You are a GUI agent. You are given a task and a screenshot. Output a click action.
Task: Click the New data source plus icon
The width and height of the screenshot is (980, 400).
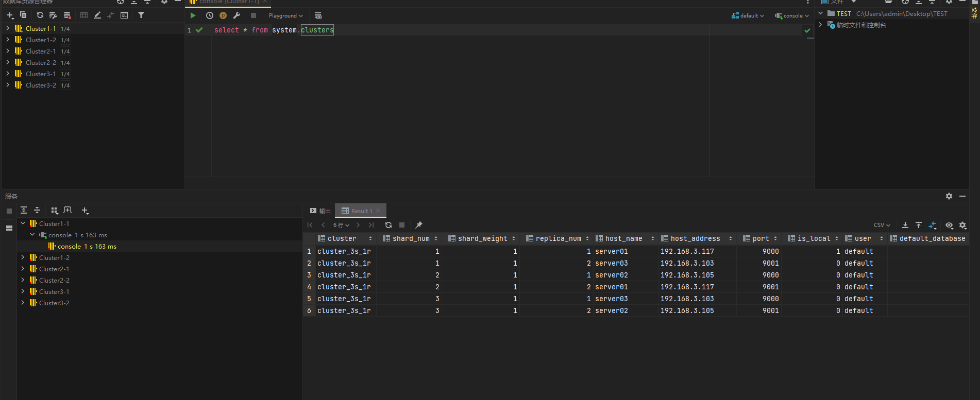pyautogui.click(x=10, y=15)
